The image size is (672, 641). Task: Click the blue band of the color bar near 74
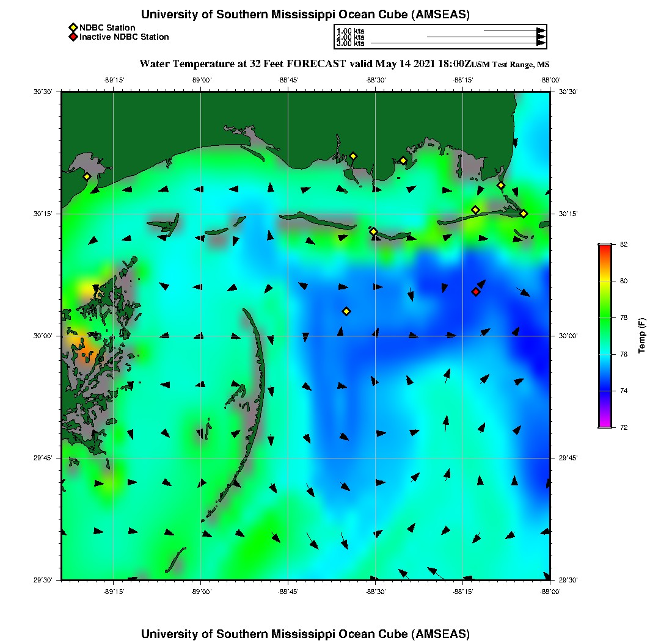[x=605, y=391]
